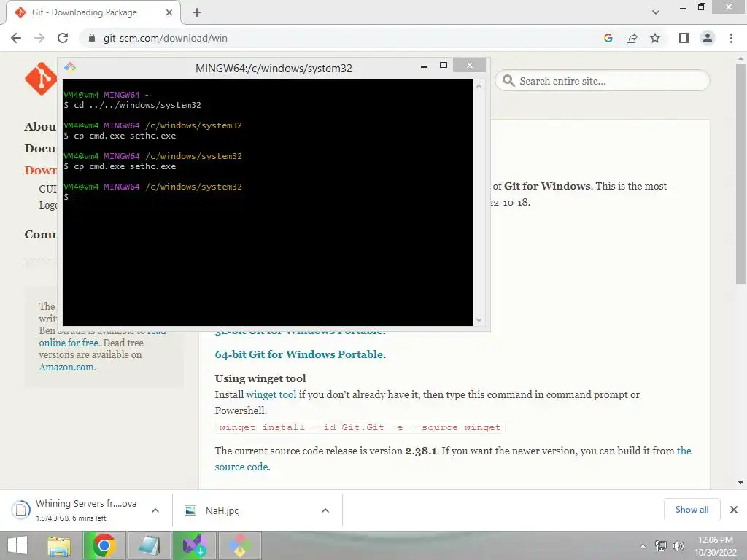
Task: Share this page using the share icon
Action: pos(632,38)
